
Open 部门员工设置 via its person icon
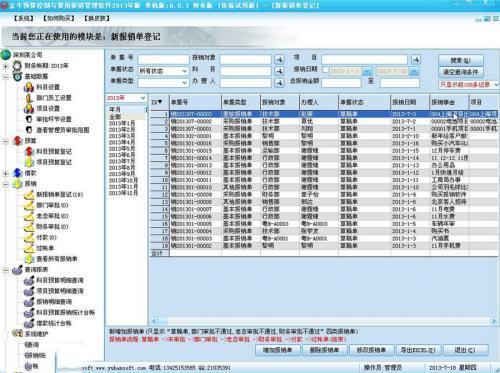click(x=29, y=98)
